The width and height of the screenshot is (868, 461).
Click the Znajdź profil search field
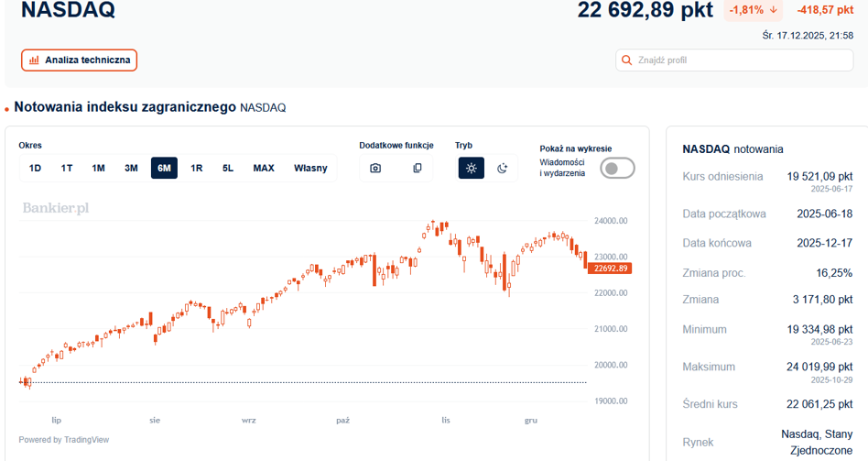pos(734,60)
